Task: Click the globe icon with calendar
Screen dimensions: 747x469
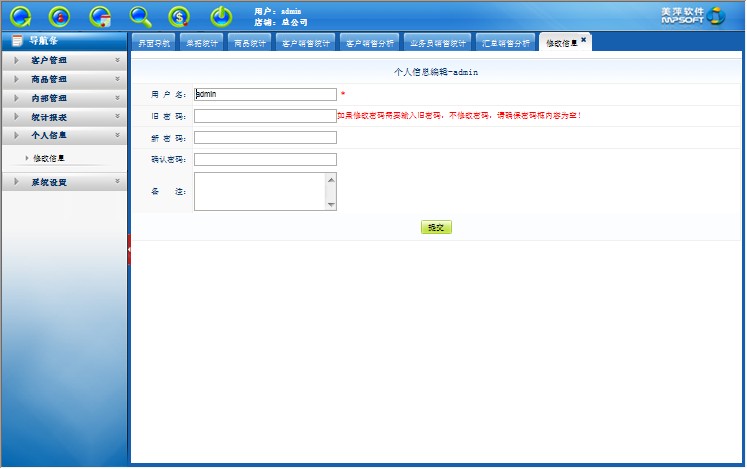Action: click(100, 16)
